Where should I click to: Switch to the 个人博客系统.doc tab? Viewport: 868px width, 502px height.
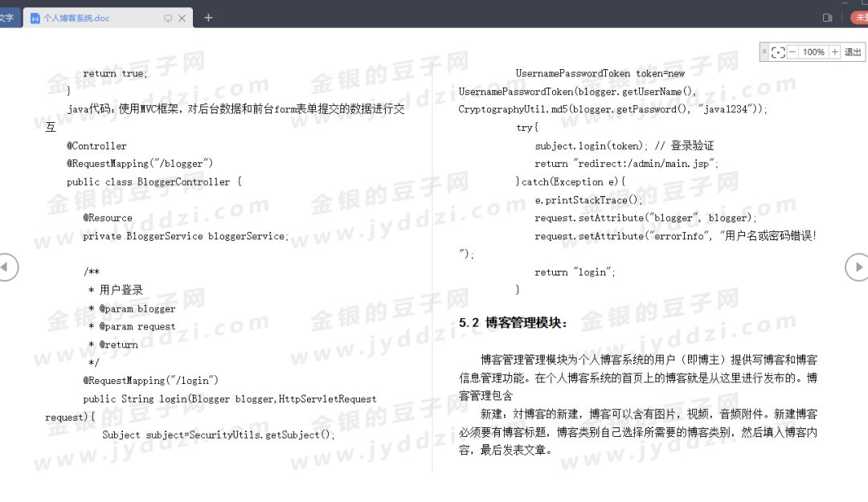pos(108,18)
